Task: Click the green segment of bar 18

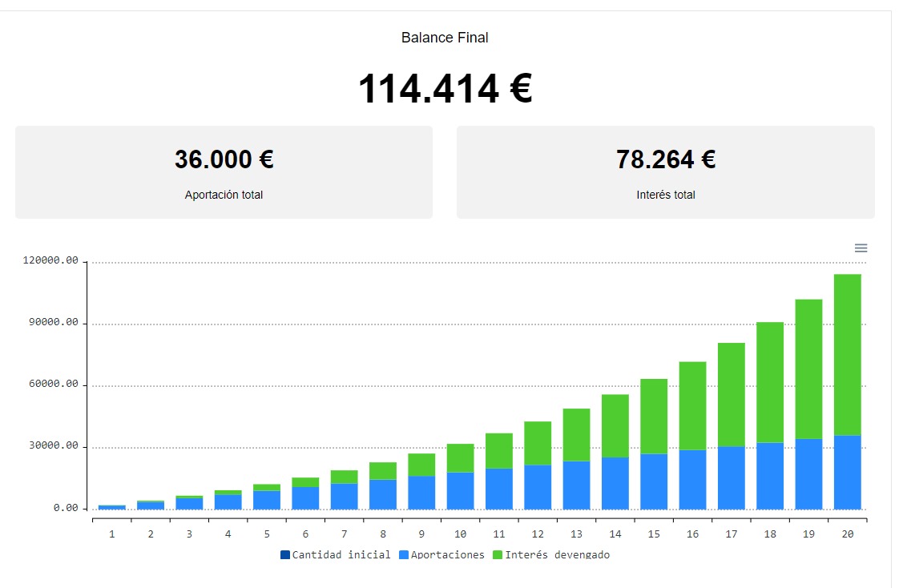Action: click(770, 381)
